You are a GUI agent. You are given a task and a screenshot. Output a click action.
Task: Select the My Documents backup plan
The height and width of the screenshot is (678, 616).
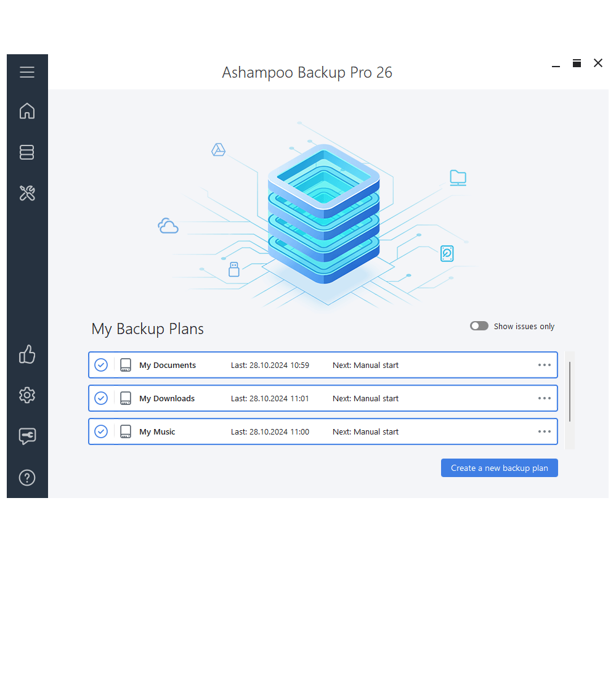tap(168, 365)
